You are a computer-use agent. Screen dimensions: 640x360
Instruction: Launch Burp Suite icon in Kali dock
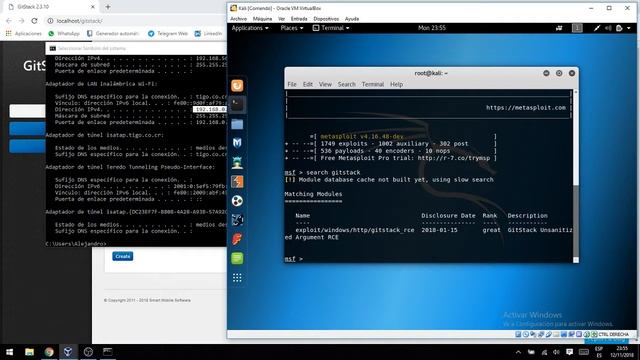(x=237, y=182)
